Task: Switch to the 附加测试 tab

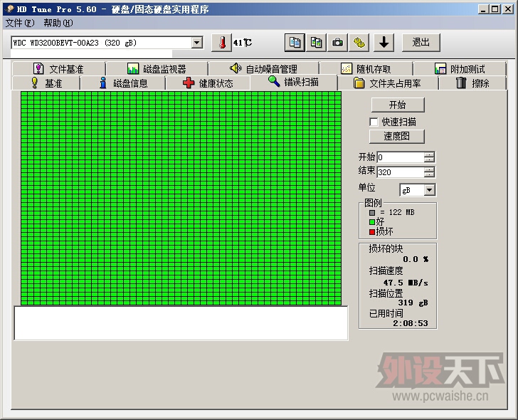Action: 460,69
